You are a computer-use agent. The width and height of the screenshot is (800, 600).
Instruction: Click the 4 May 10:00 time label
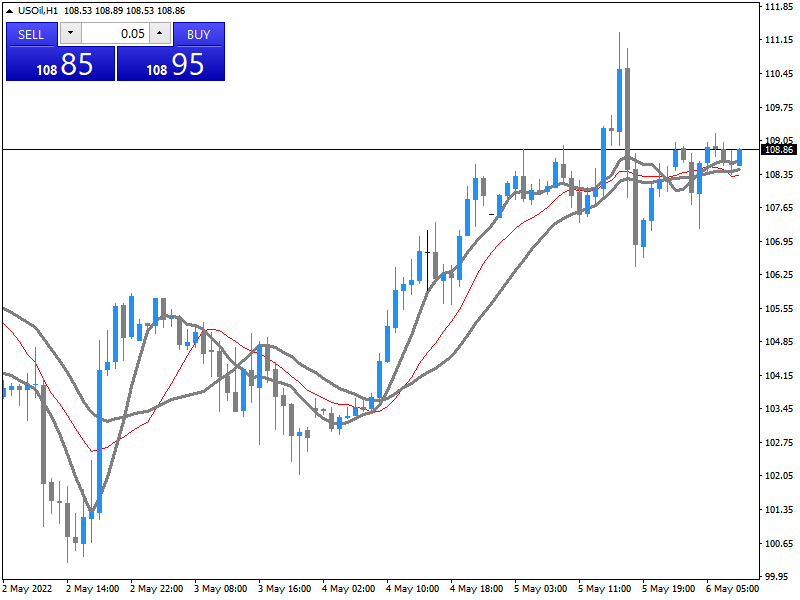pyautogui.click(x=412, y=588)
